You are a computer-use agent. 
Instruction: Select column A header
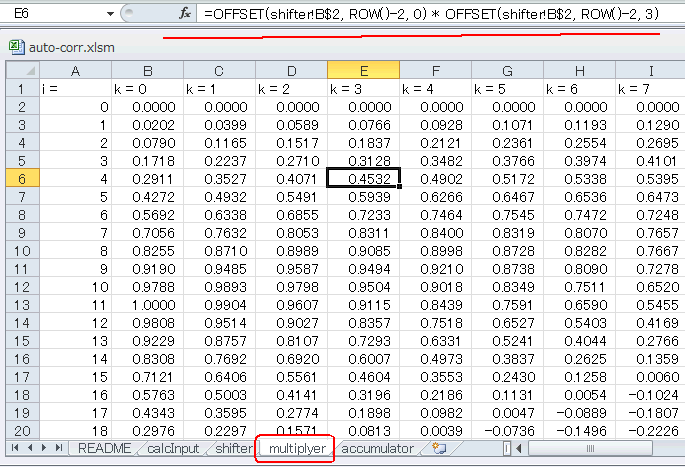tap(76, 70)
